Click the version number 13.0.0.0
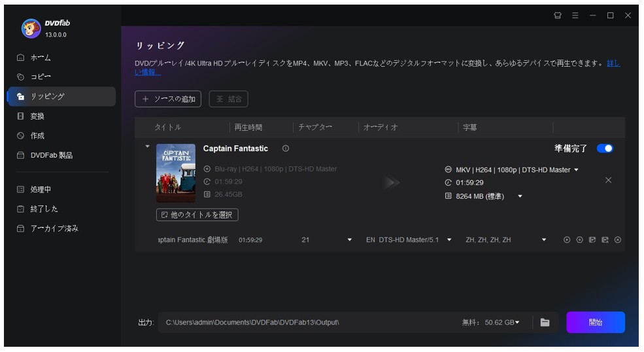 coord(56,35)
